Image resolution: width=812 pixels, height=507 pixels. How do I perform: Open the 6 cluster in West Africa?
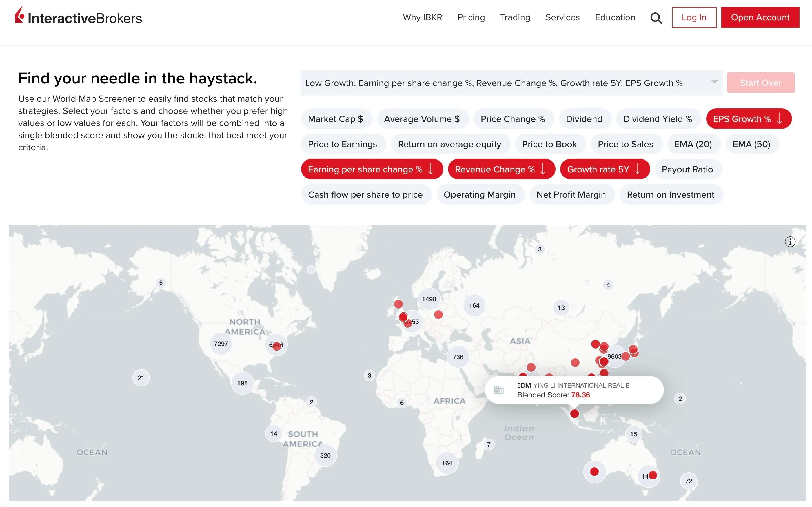[402, 403]
